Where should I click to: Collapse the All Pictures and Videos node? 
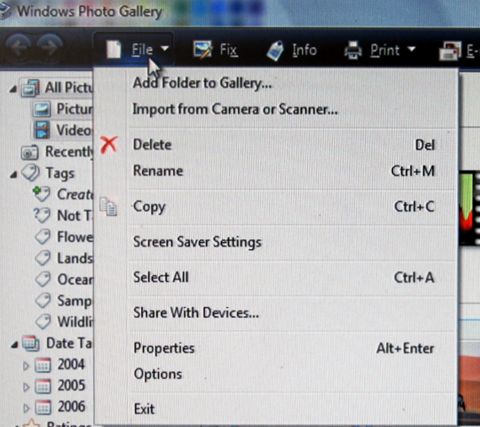pos(13,89)
